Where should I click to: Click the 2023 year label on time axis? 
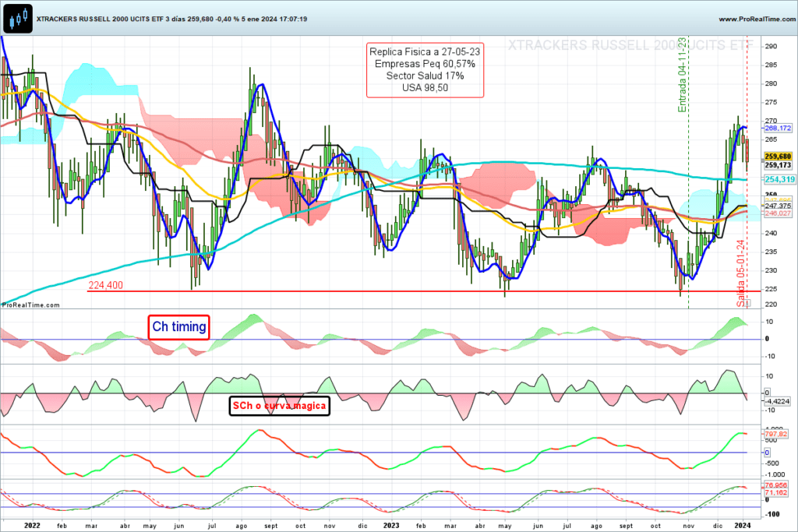[391, 526]
